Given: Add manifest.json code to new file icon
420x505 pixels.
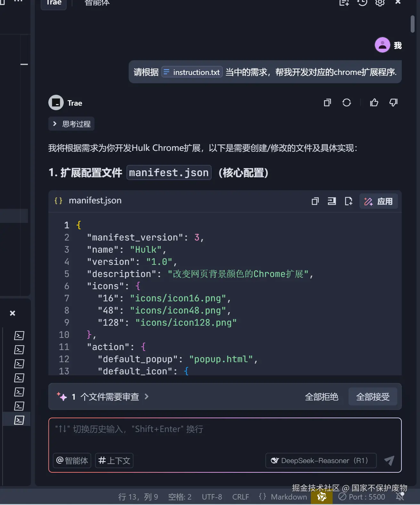Looking at the screenshot, I should (x=349, y=201).
